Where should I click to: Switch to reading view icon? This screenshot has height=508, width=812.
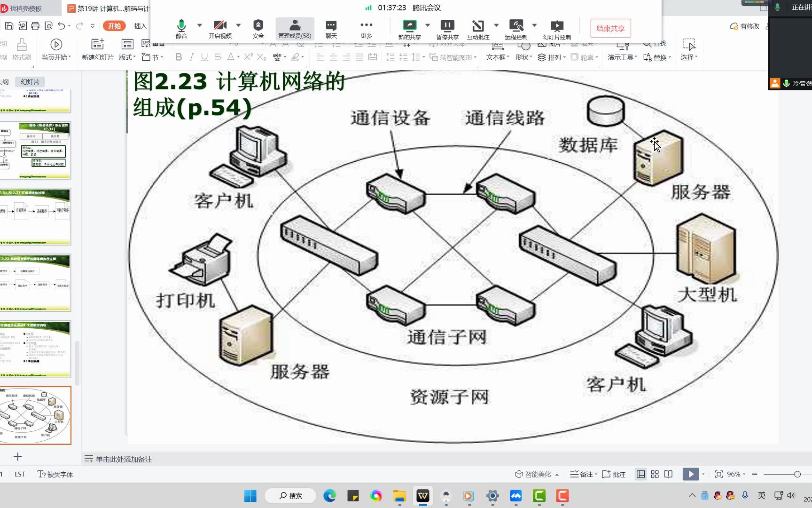668,474
